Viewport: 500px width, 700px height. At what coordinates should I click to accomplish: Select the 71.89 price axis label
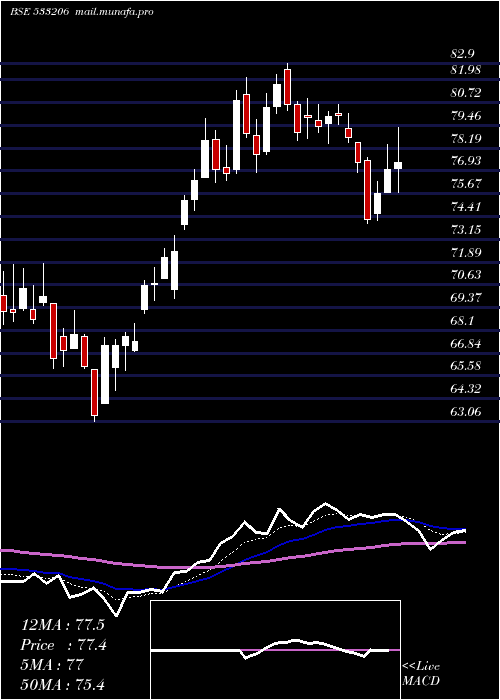tap(467, 253)
